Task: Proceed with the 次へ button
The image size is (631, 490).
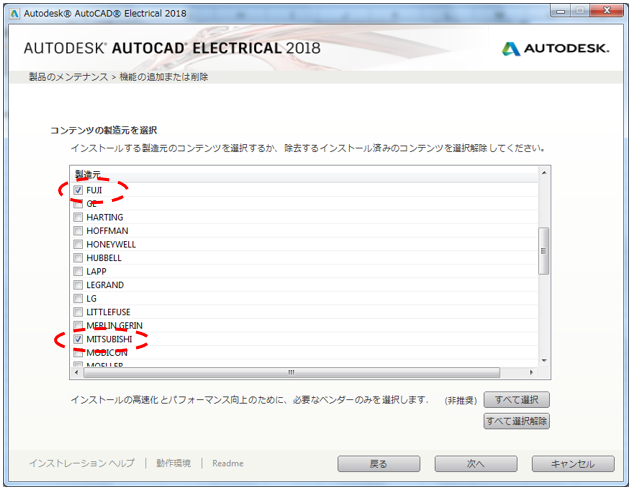Action: tap(476, 464)
